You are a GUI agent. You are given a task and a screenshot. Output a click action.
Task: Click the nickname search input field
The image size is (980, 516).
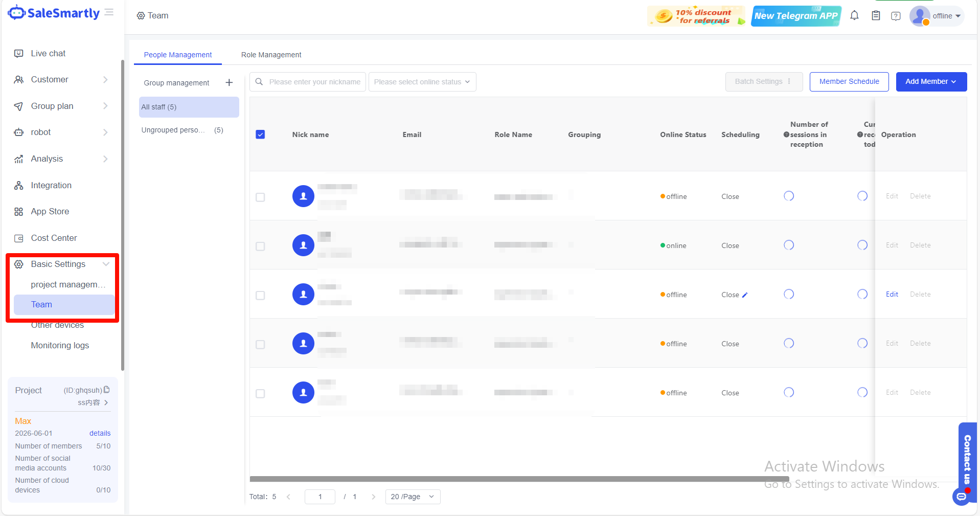(x=314, y=82)
